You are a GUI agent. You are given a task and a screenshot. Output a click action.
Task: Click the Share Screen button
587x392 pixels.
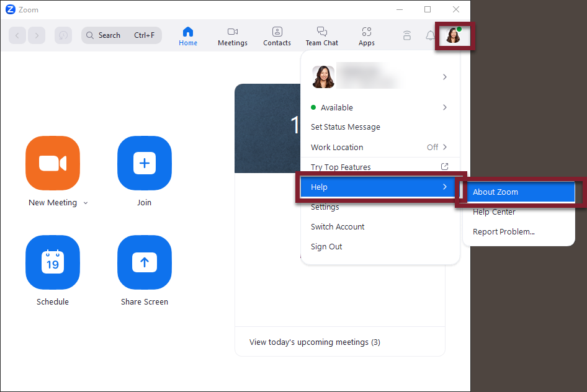pyautogui.click(x=145, y=262)
